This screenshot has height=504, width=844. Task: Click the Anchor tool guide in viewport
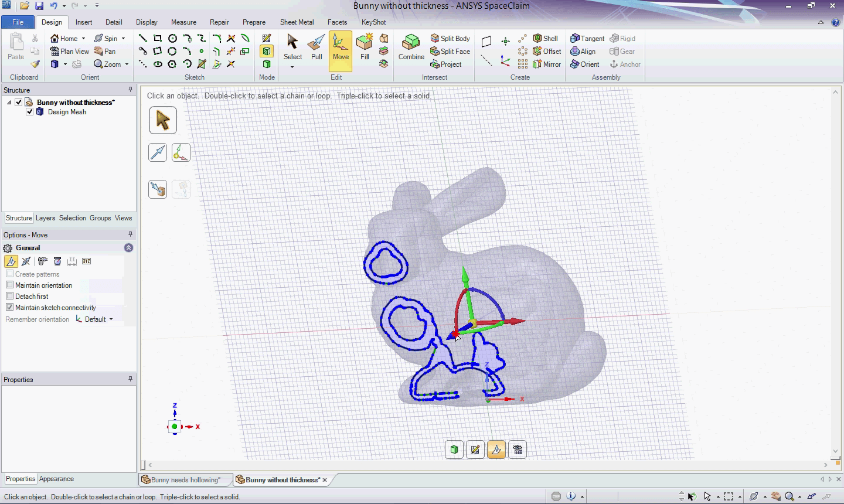181,152
